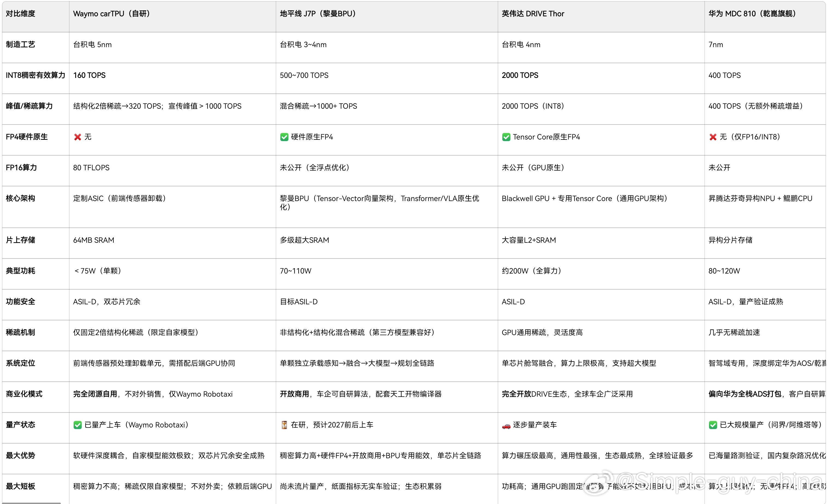The height and width of the screenshot is (504, 829).
Task: Click the horizontal scrollbar at table bottom
Action: tap(32, 503)
